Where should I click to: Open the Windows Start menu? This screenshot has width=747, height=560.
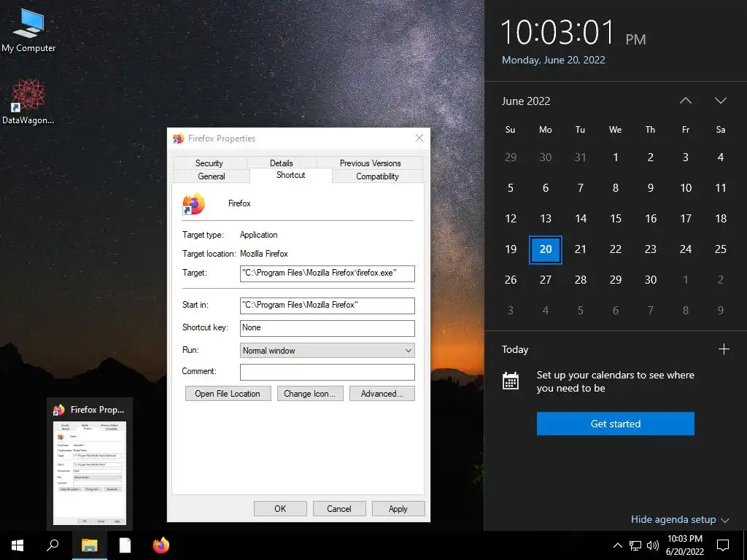click(18, 545)
